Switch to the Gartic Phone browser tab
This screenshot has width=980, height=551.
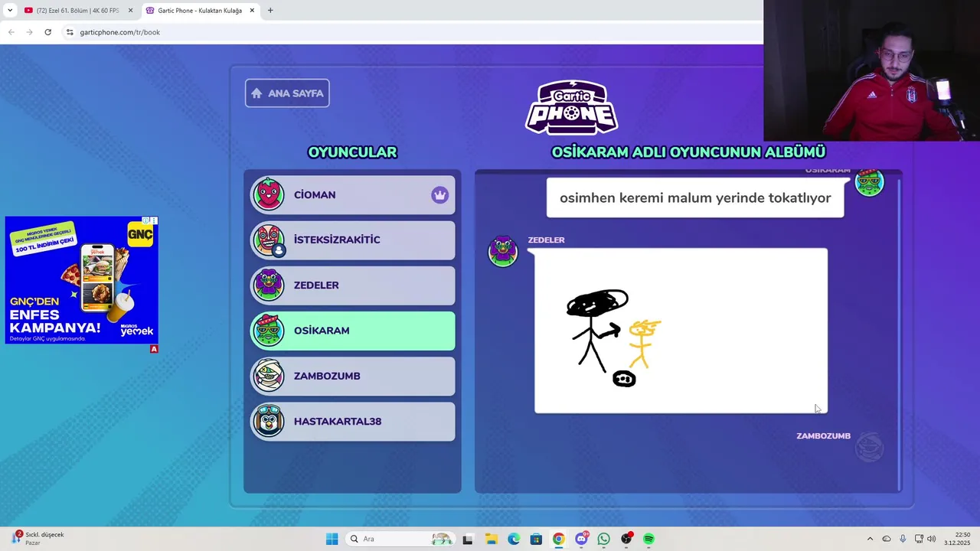(x=201, y=11)
